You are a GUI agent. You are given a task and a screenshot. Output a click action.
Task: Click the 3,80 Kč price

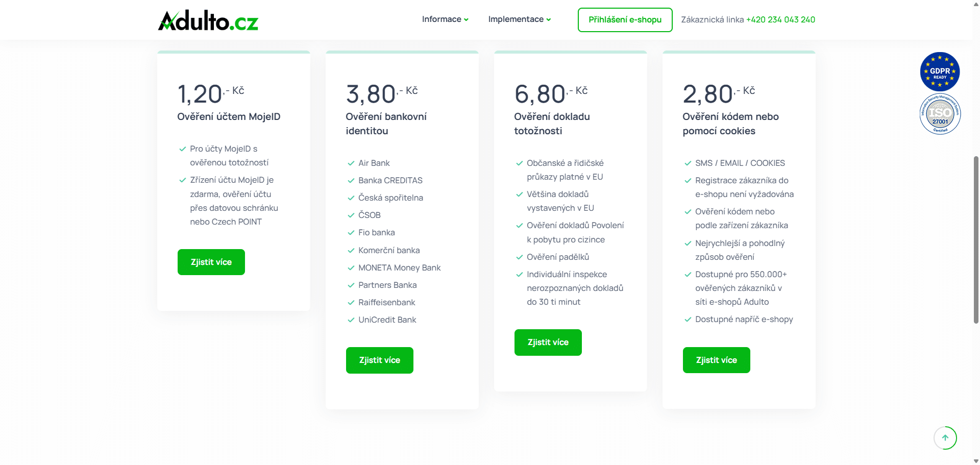(x=382, y=94)
